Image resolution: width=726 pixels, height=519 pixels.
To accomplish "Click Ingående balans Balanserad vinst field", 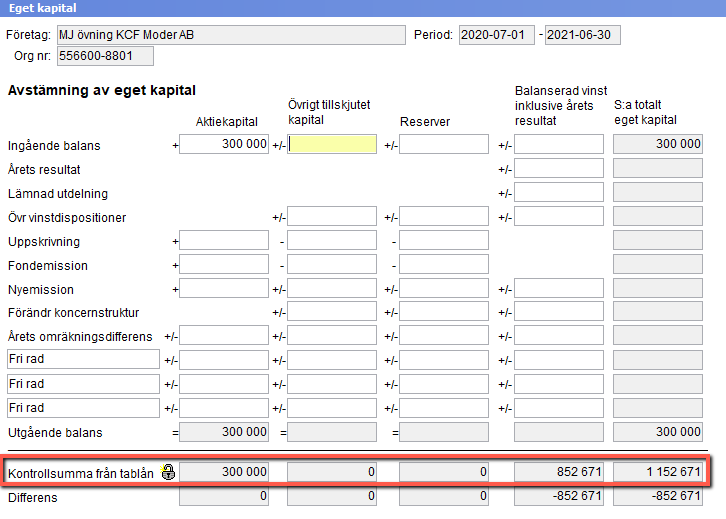I will click(559, 144).
